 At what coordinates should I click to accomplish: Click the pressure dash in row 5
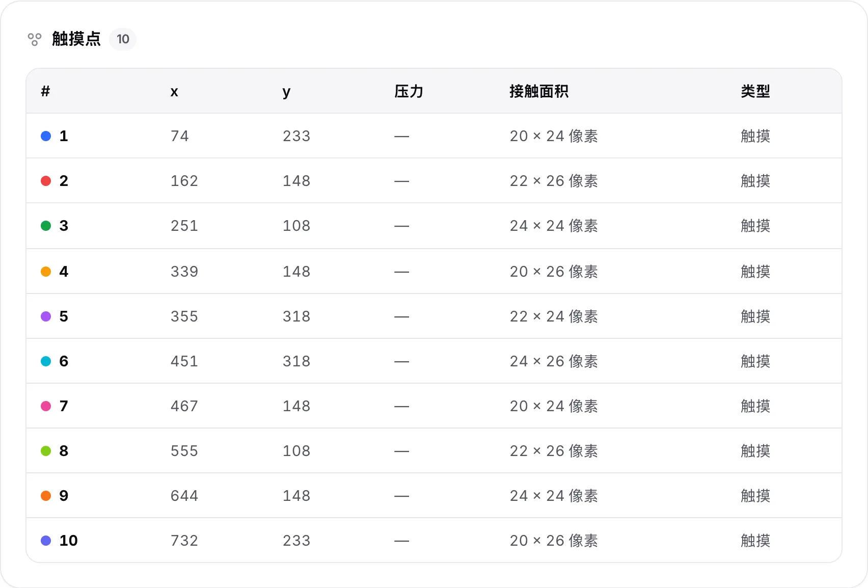[401, 317]
